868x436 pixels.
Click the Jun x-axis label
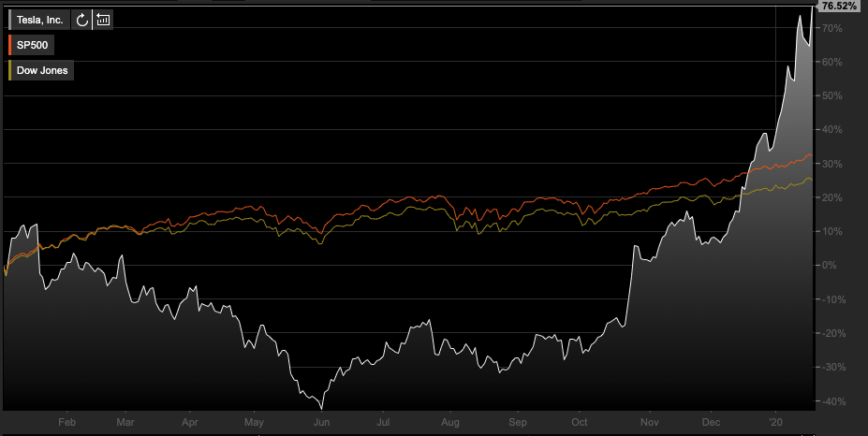321,422
